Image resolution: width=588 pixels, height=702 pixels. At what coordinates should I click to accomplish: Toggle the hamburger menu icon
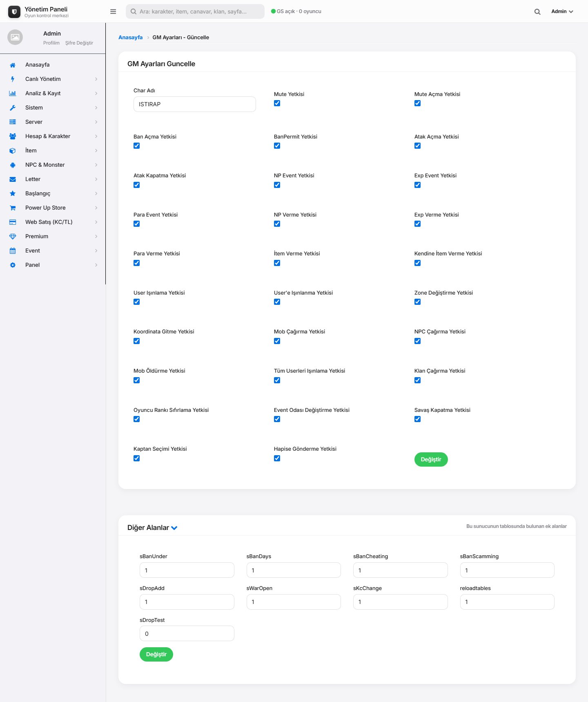[113, 11]
